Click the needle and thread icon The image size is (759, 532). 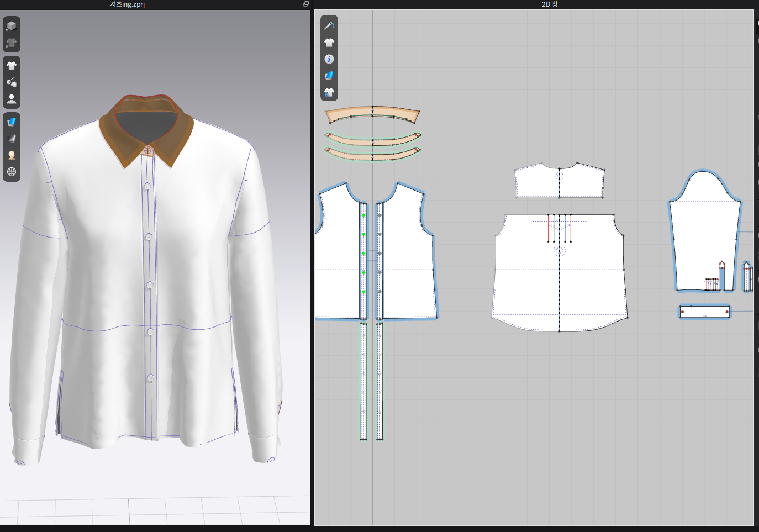(x=329, y=26)
